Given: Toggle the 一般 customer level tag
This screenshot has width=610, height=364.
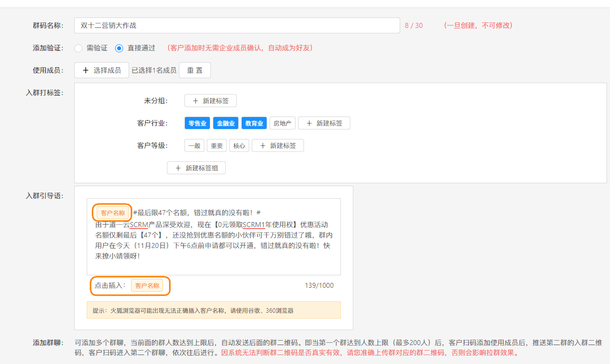Looking at the screenshot, I should (x=193, y=145).
